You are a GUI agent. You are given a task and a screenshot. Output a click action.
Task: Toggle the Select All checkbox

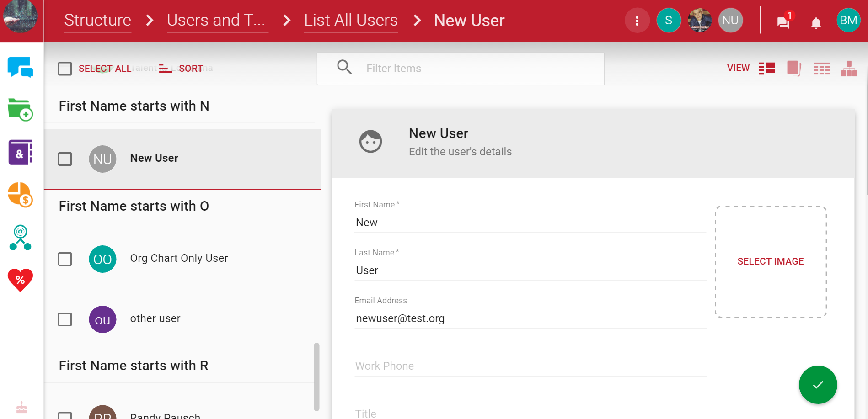pos(65,69)
